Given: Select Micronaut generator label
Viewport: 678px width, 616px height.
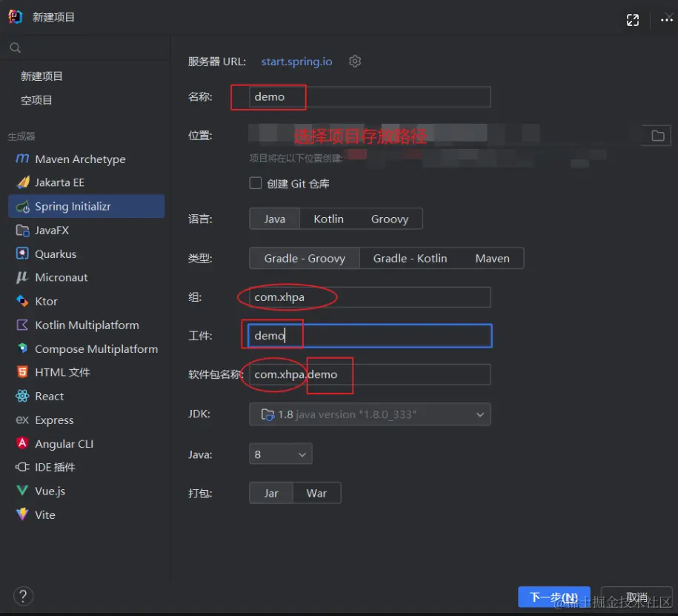Looking at the screenshot, I should click(x=62, y=277).
